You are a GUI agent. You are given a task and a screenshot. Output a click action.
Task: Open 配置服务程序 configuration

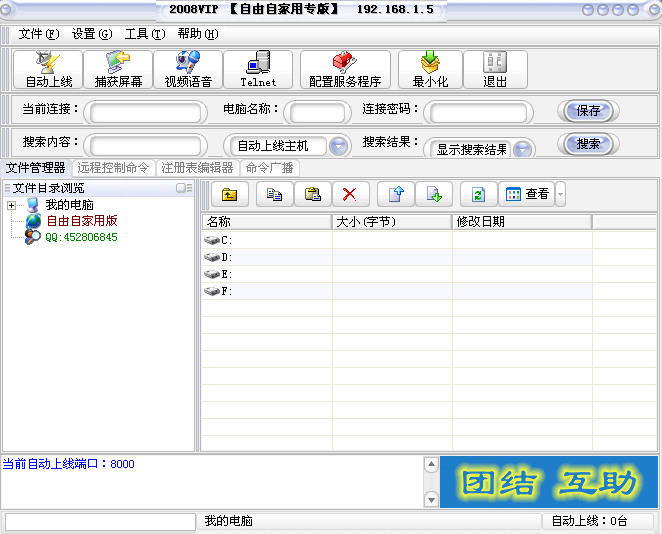(345, 70)
